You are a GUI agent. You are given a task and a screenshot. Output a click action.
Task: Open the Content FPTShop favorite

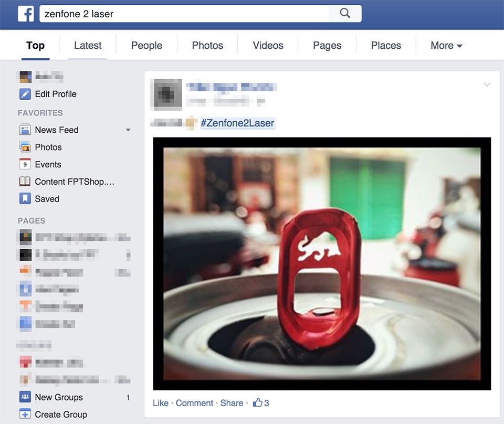click(x=73, y=182)
